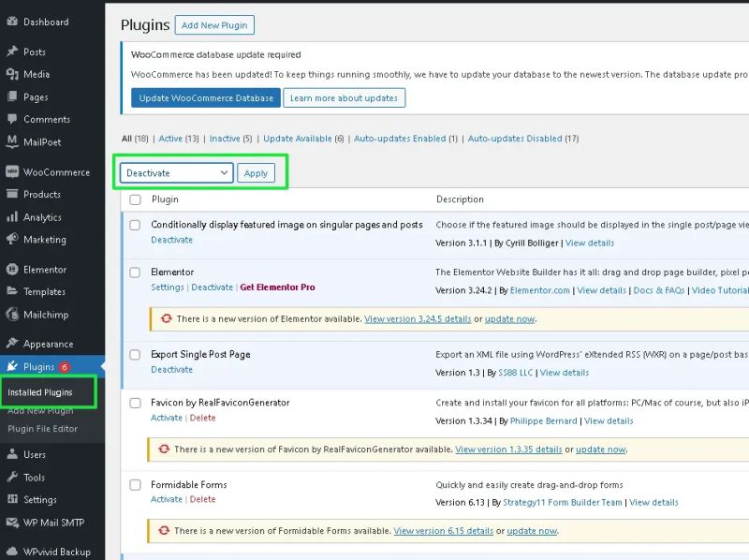This screenshot has height=560, width=749.
Task: Click the Posts pushpin icon
Action: pyautogui.click(x=12, y=52)
